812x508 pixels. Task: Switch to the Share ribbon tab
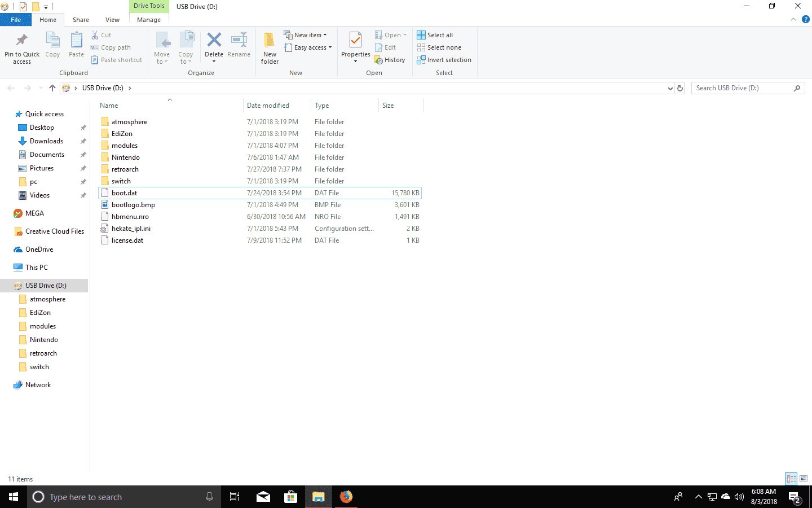pos(81,20)
